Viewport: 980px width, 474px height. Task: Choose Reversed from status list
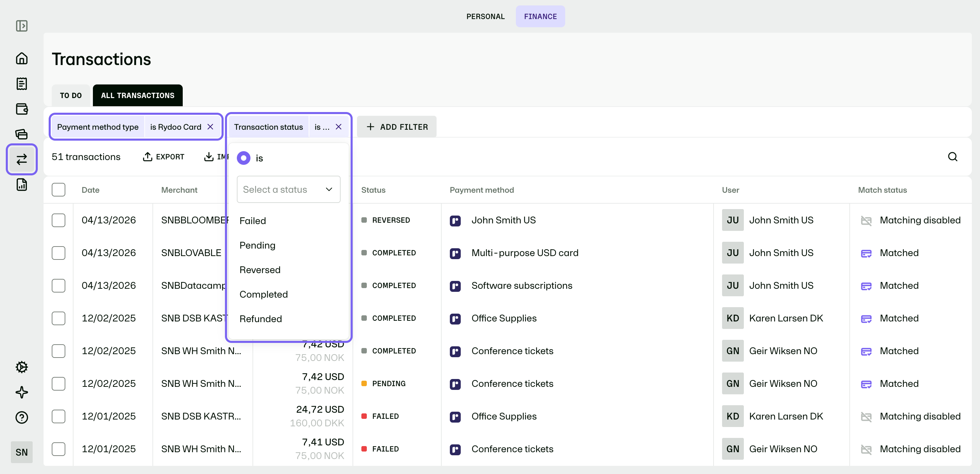pyautogui.click(x=260, y=270)
